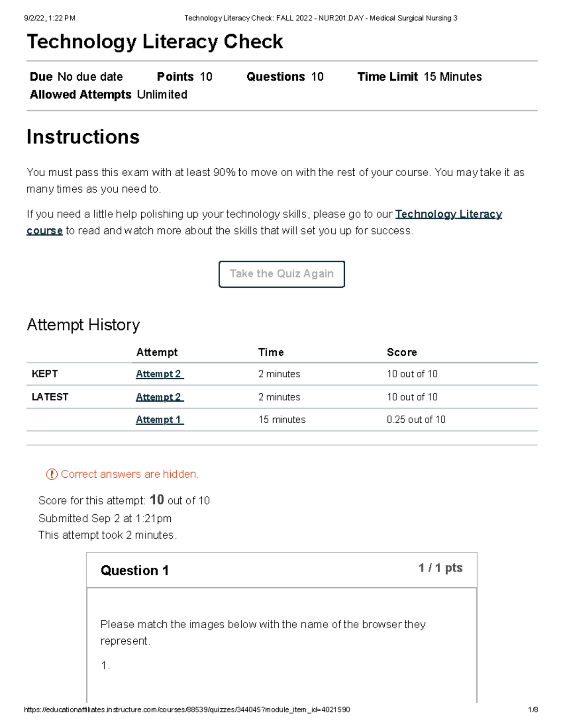Click the '0.25 out of 10' score entry
Viewport: 563px width, 728px height.
[x=416, y=420]
